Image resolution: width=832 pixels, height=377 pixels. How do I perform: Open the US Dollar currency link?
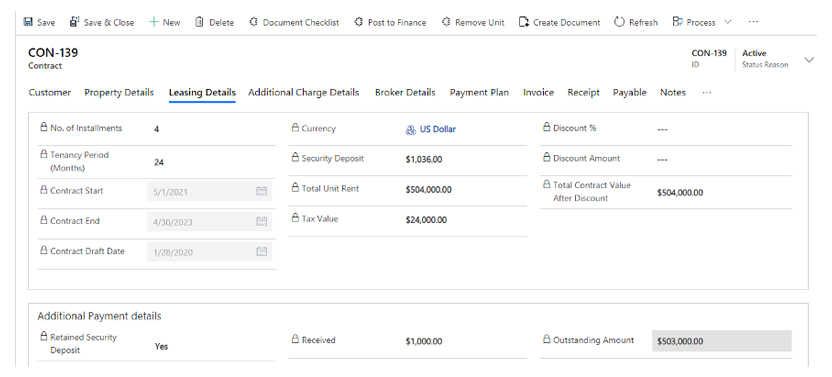point(438,129)
